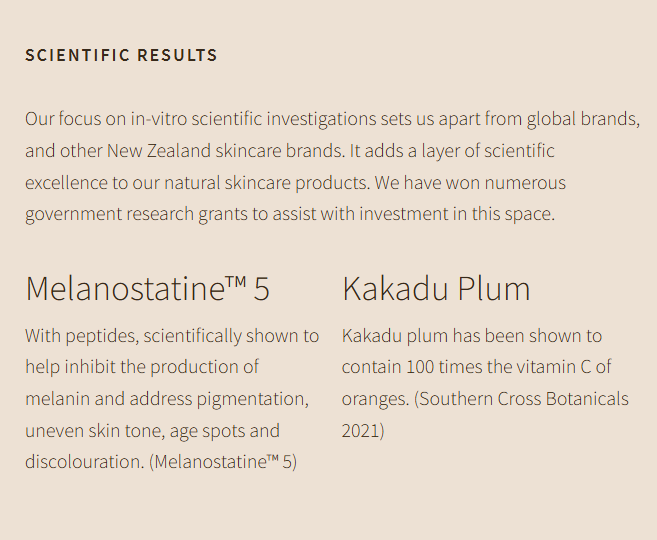Click 'scientific investigations' phrase
Image resolution: width=657 pixels, height=540 pixels.
click(x=284, y=119)
